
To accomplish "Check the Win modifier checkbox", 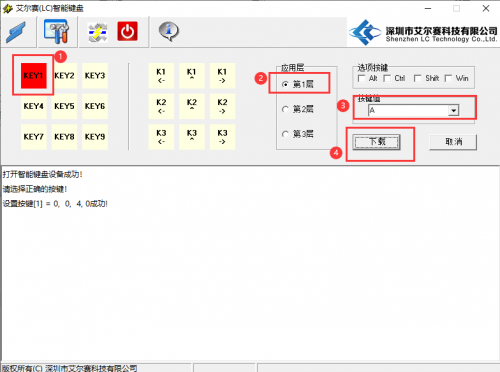I will click(448, 78).
